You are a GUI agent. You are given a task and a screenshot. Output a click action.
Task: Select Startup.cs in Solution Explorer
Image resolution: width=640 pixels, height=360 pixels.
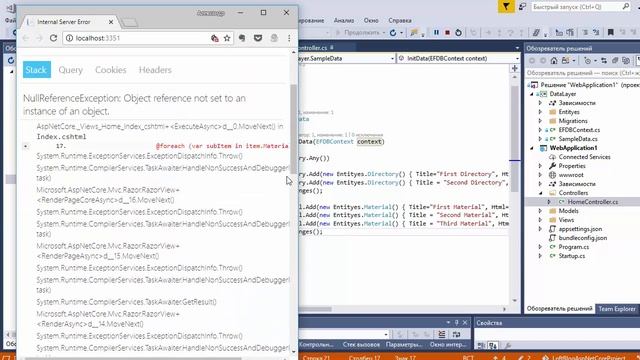571,256
